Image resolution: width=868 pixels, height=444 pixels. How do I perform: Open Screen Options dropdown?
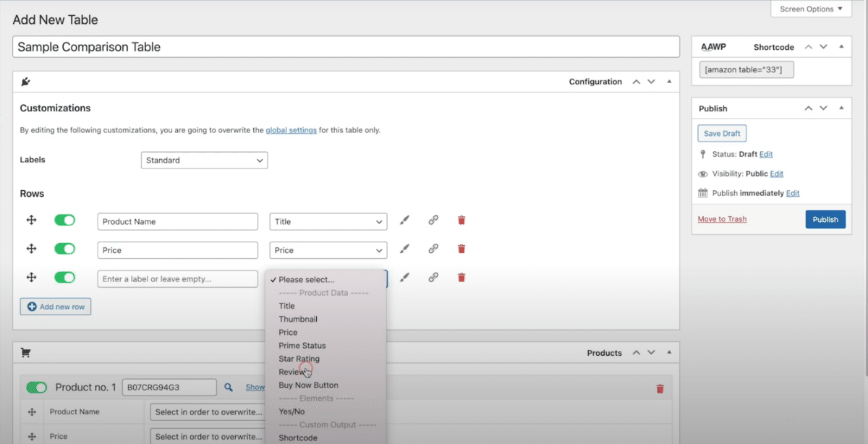[812, 9]
